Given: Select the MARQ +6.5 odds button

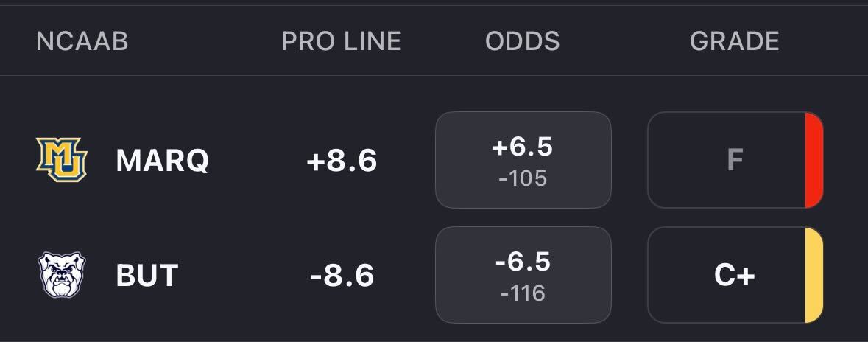Looking at the screenshot, I should tap(523, 160).
